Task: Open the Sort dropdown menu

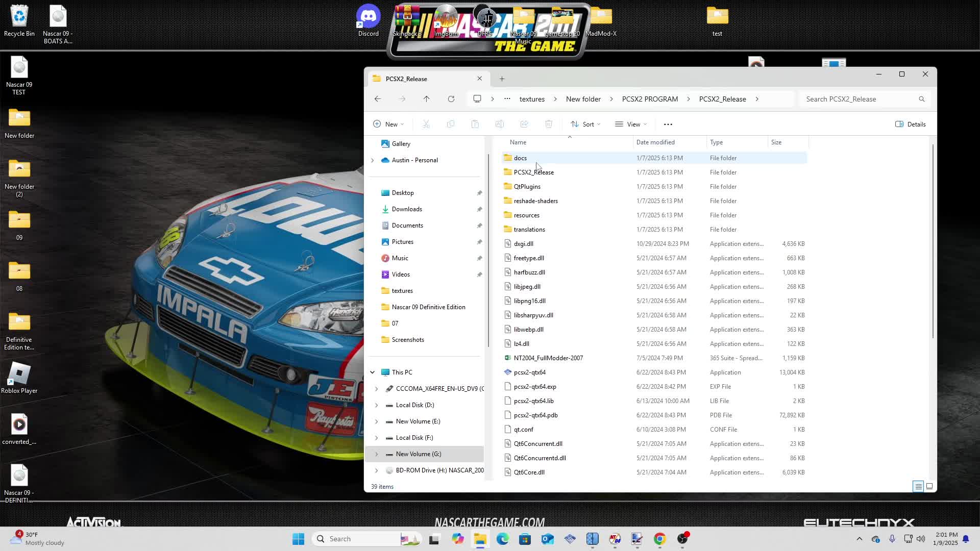Action: tap(585, 124)
